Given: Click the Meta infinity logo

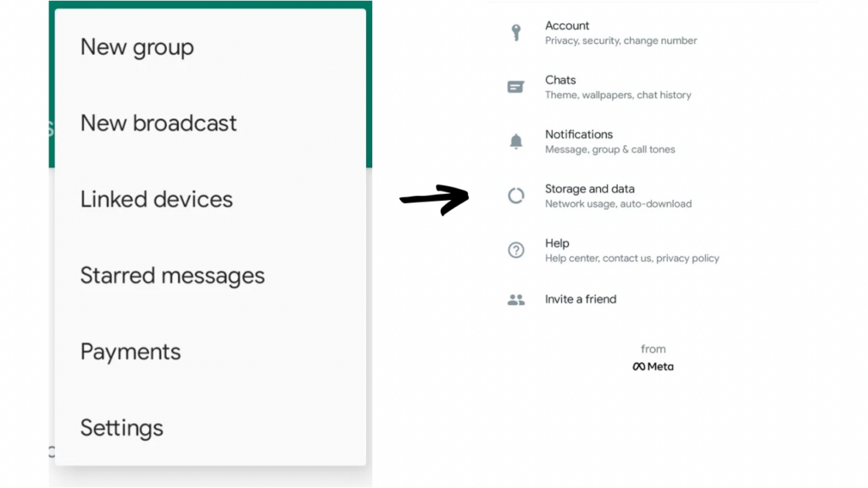Looking at the screenshot, I should [x=639, y=367].
